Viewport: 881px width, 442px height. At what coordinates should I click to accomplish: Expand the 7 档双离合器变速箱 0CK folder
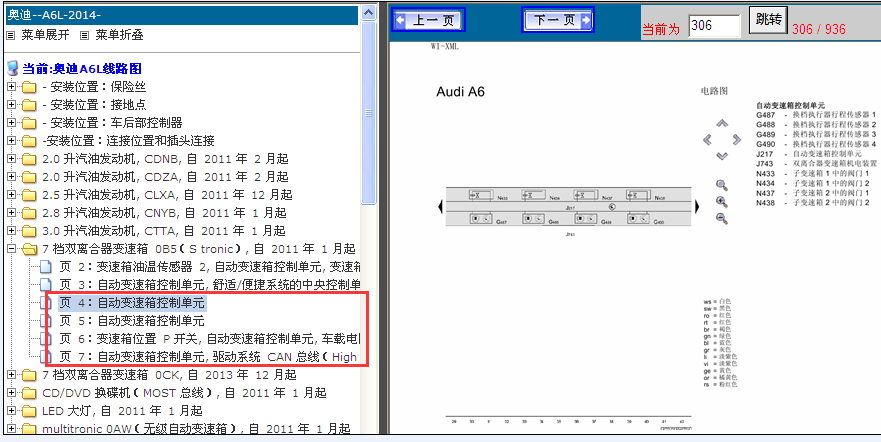[x=11, y=375]
